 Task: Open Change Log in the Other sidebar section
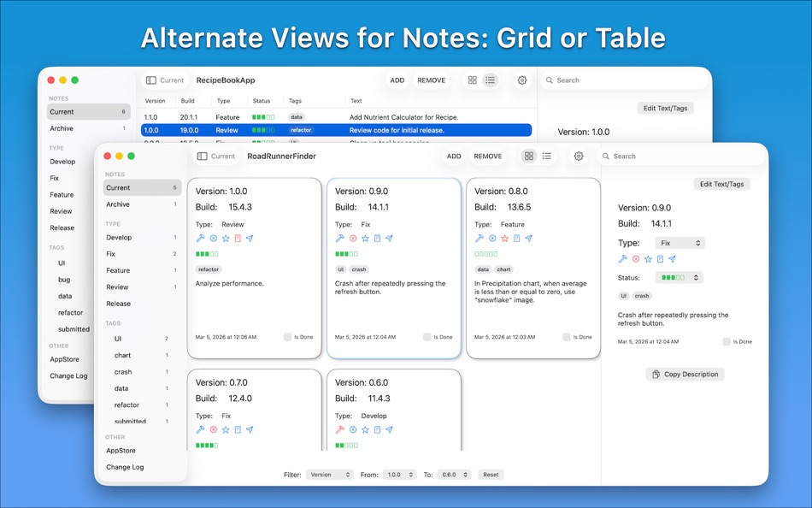coord(127,467)
